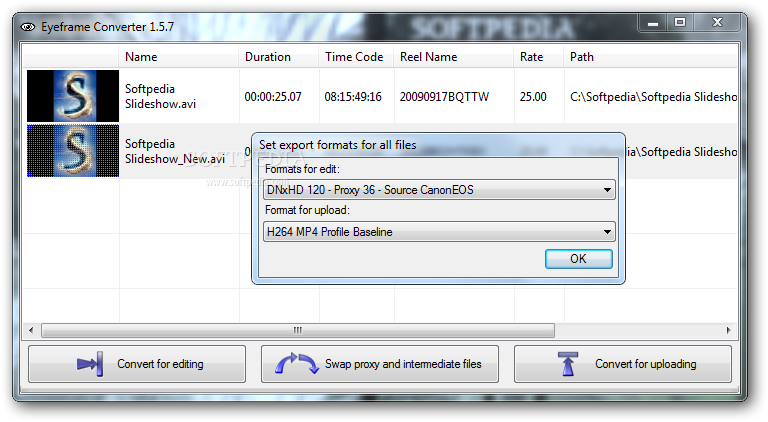Expand the Formats for edit dropdown arrow
Image resolution: width=768 pixels, height=422 pixels.
pyautogui.click(x=607, y=190)
